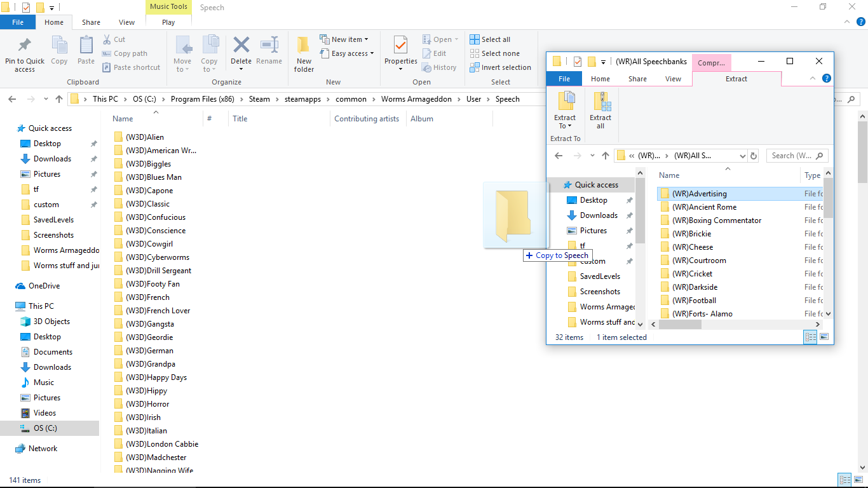Click the Help icon in the speechbanks window
Viewport: 868px width, 488px height.
point(826,79)
